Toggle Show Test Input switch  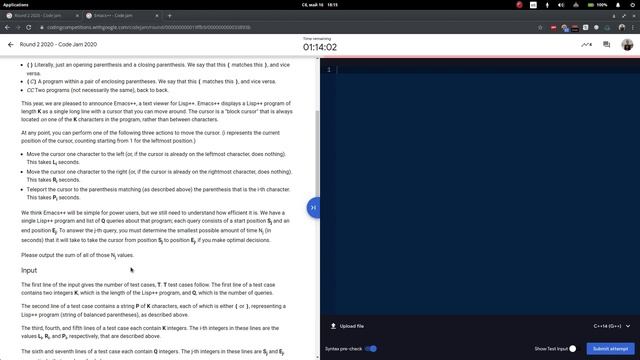coord(573,349)
